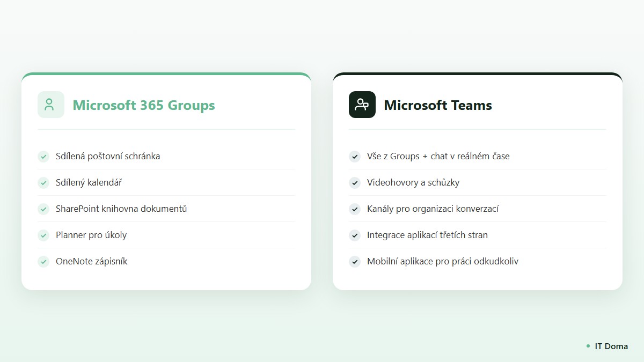644x362 pixels.
Task: Click the text OneNote zápisník
Action: pyautogui.click(x=92, y=262)
